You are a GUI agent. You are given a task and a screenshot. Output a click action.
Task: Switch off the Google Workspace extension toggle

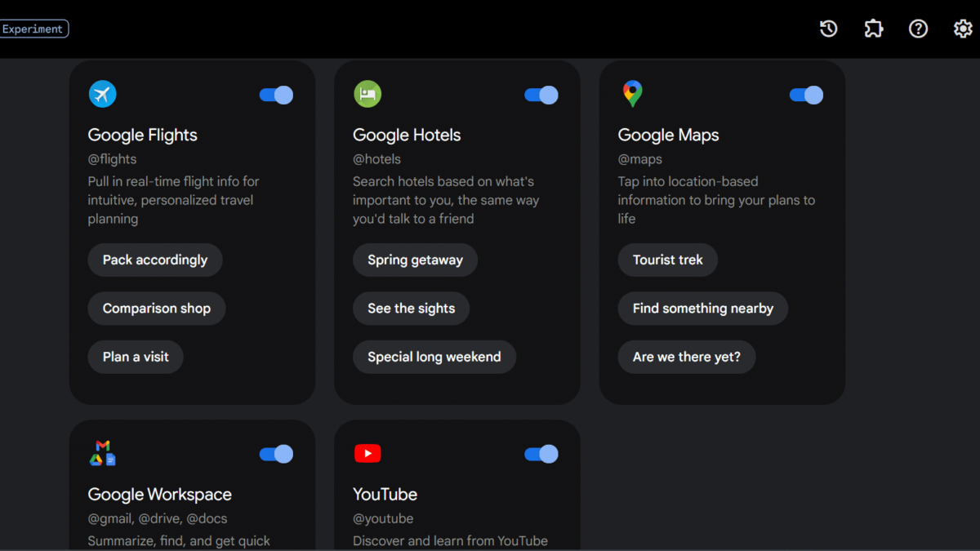[276, 454]
